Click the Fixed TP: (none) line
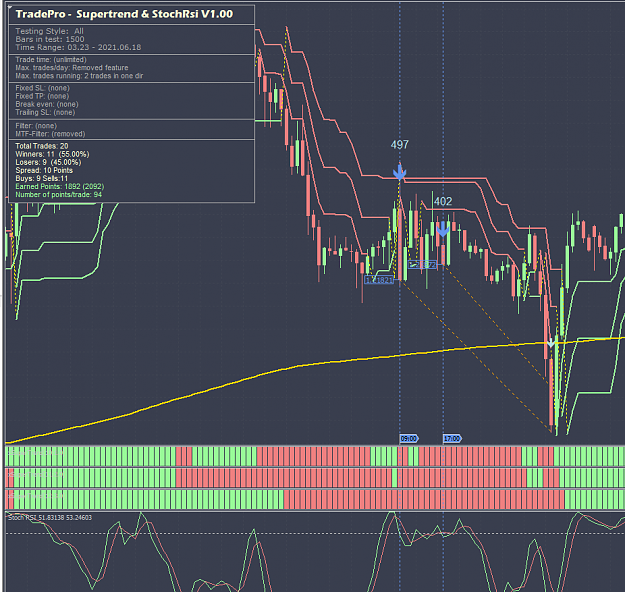 pyautogui.click(x=42, y=96)
